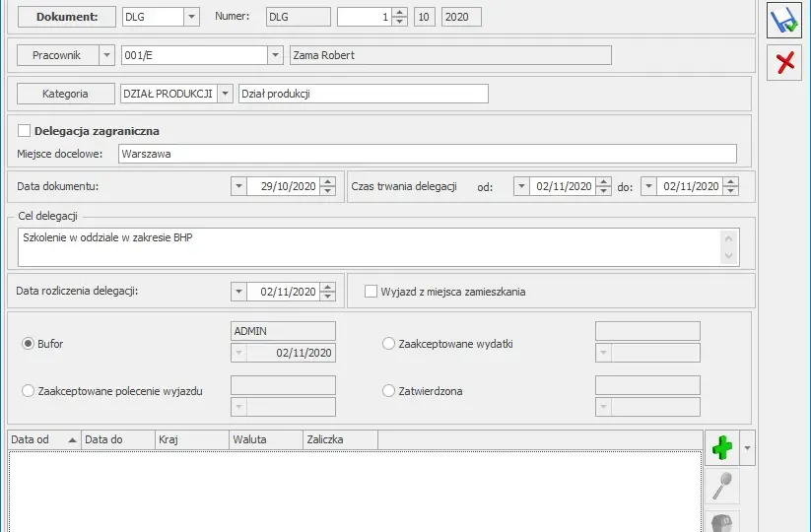The image size is (811, 532).
Task: Increment the delegation 'od' date spinner
Action: [x=603, y=182]
